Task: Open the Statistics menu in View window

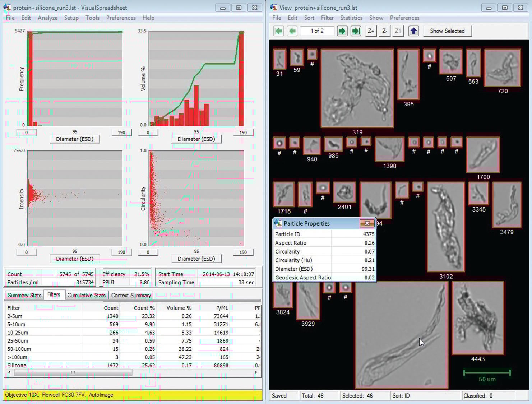Action: 351,18
